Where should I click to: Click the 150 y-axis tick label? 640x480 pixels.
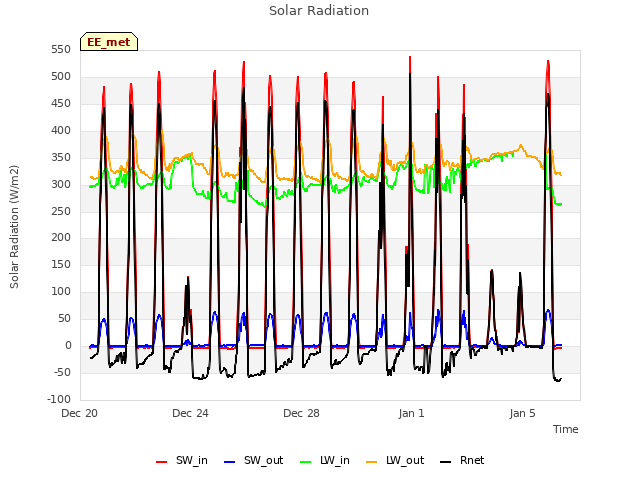click(x=61, y=264)
